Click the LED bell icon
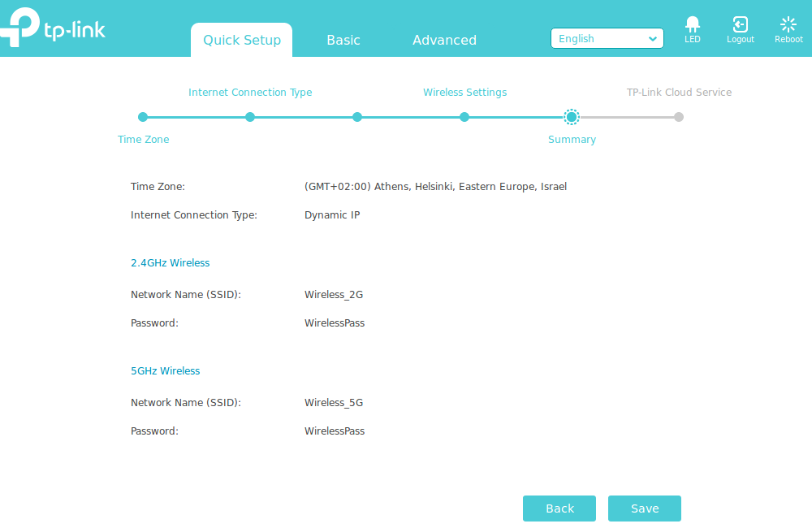The image size is (812, 528). [692, 24]
